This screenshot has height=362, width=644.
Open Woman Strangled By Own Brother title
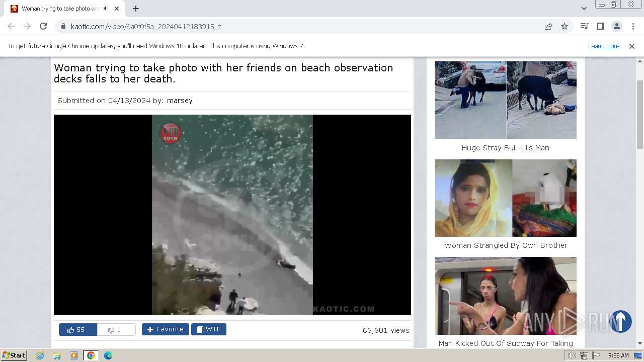(506, 245)
